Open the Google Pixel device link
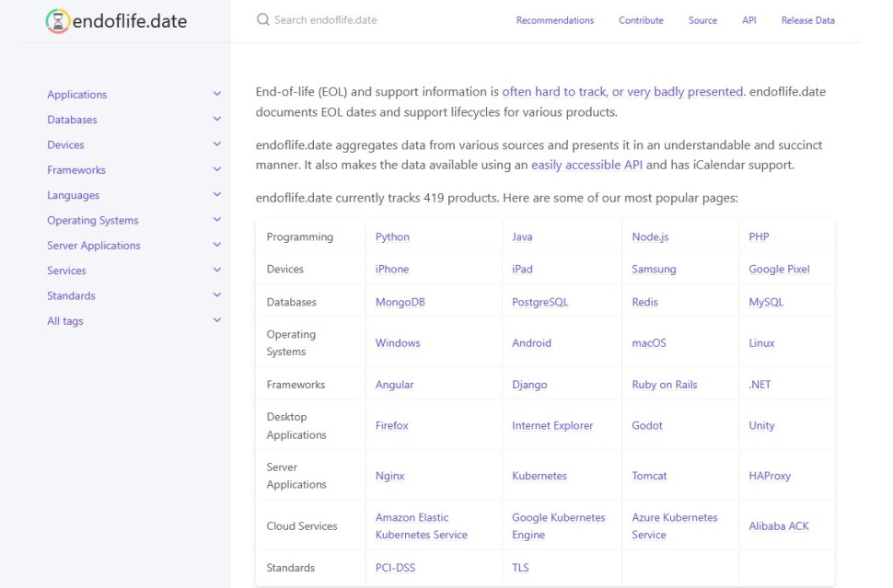Image resolution: width=893 pixels, height=588 pixels. coord(779,270)
